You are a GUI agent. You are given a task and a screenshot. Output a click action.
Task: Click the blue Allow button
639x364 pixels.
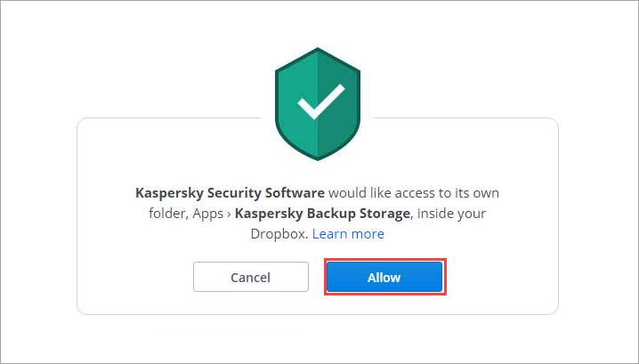[x=384, y=277]
